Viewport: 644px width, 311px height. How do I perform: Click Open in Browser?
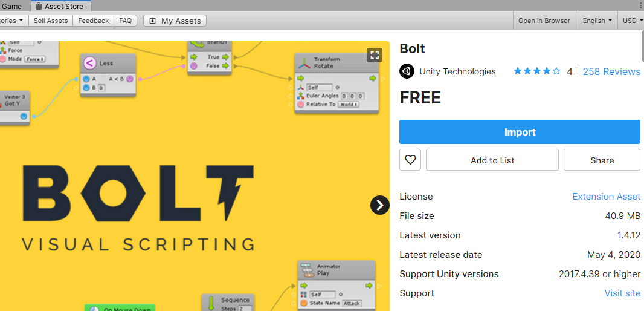tap(544, 21)
